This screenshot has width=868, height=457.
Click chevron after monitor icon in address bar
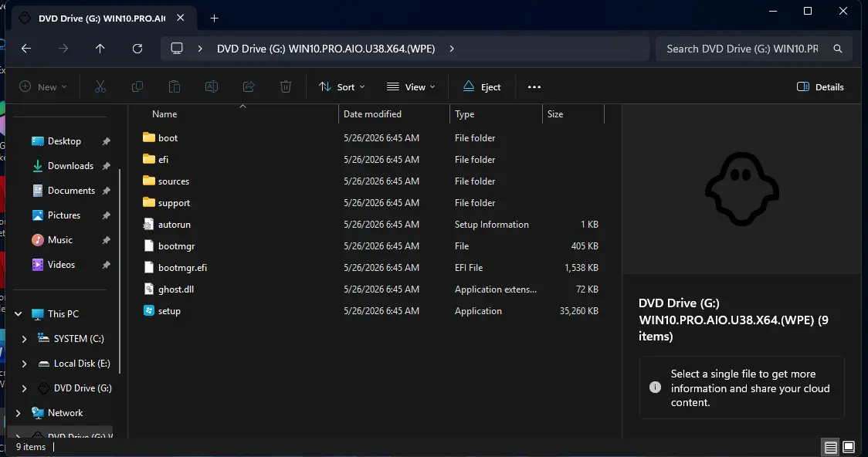click(200, 49)
